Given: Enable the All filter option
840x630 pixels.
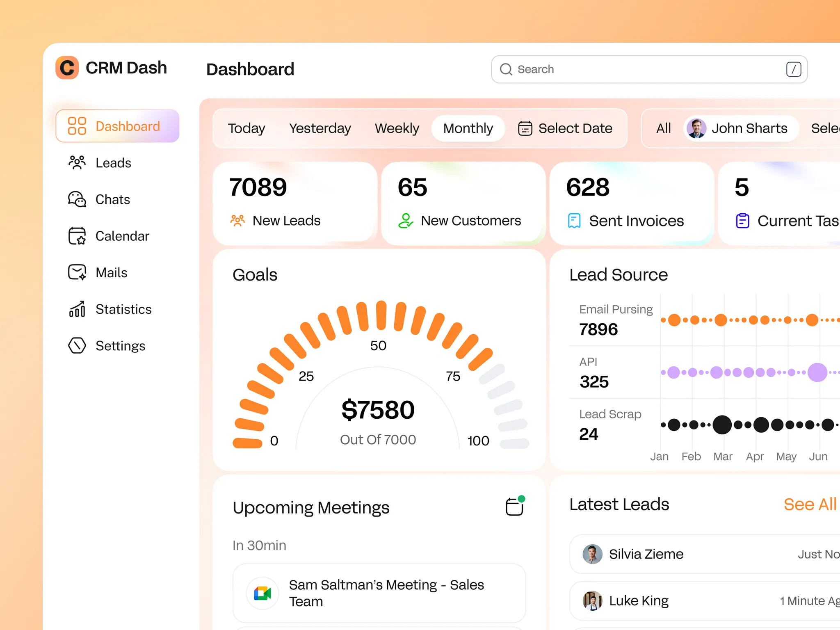Looking at the screenshot, I should (663, 128).
